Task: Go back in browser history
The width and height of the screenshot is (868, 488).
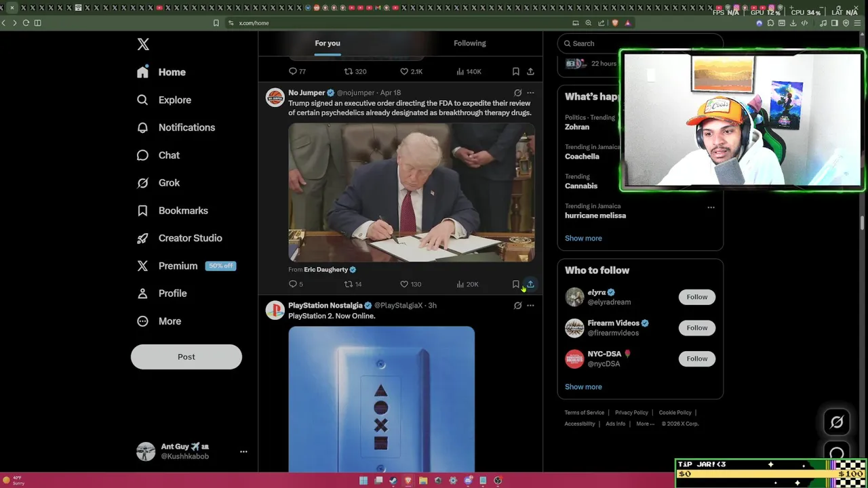Action: click(3, 23)
